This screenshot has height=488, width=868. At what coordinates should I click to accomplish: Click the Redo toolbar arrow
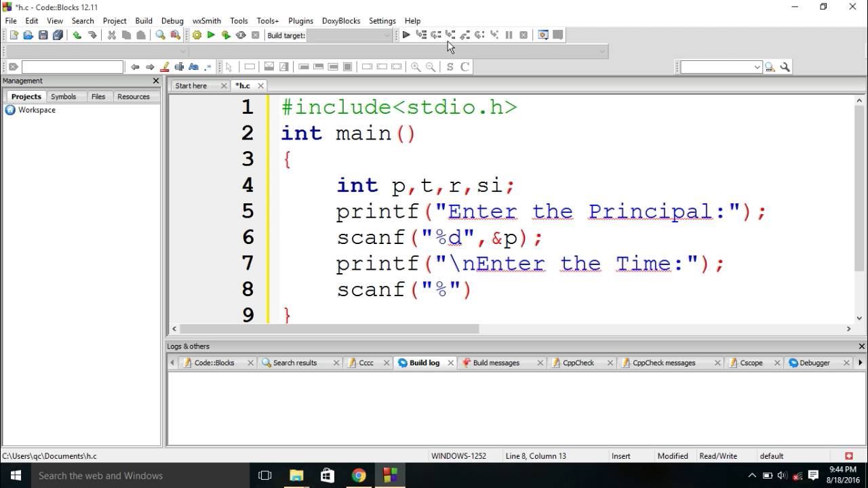92,35
